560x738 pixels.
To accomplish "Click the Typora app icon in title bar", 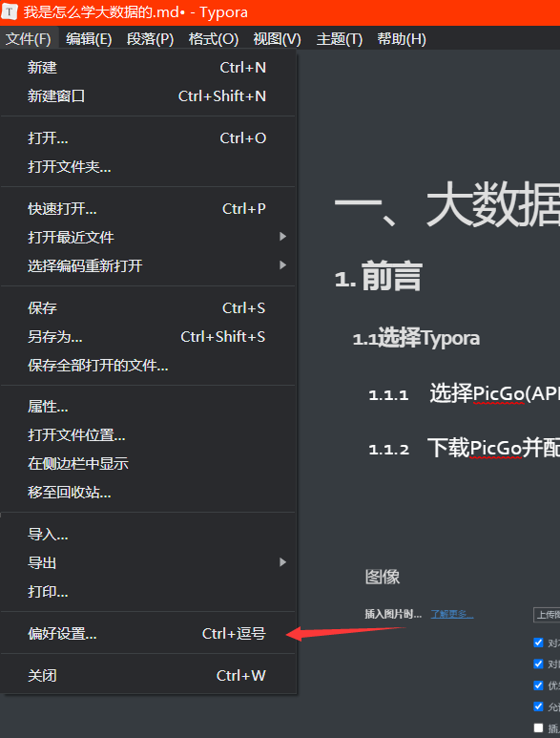I will [x=10, y=11].
